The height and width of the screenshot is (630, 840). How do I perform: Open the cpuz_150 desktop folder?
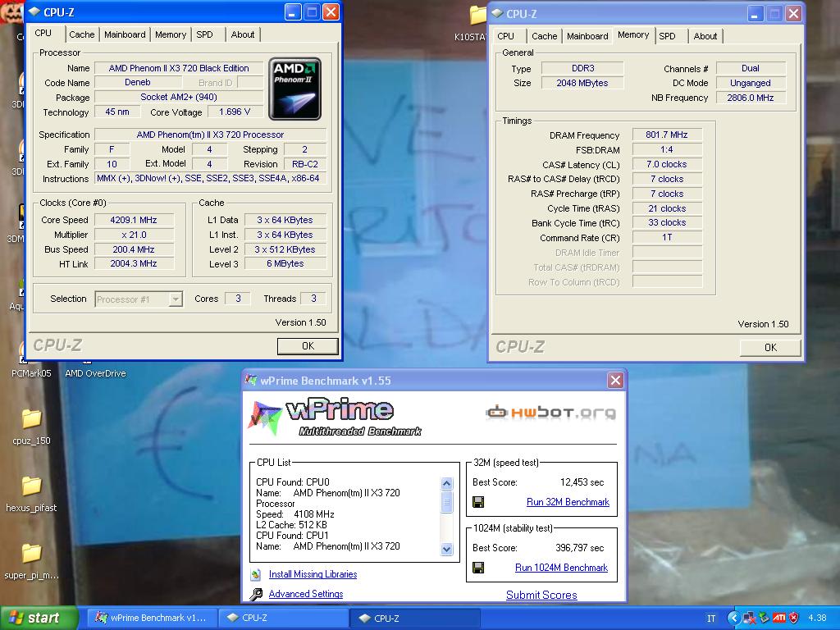point(31,426)
